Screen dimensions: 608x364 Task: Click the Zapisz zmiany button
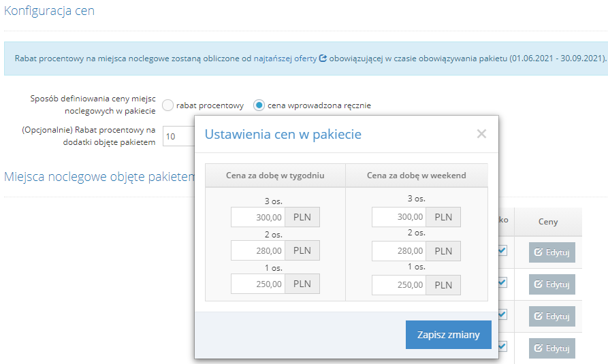pos(448,335)
